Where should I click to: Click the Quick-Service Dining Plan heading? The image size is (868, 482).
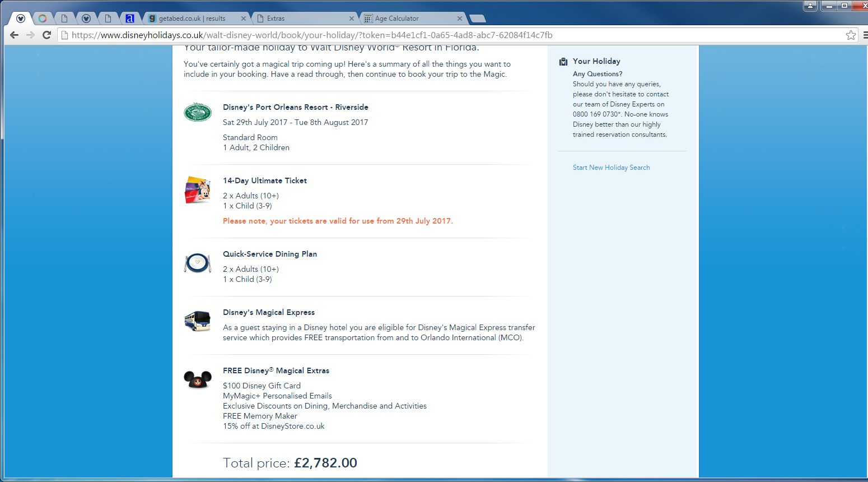[x=270, y=254]
